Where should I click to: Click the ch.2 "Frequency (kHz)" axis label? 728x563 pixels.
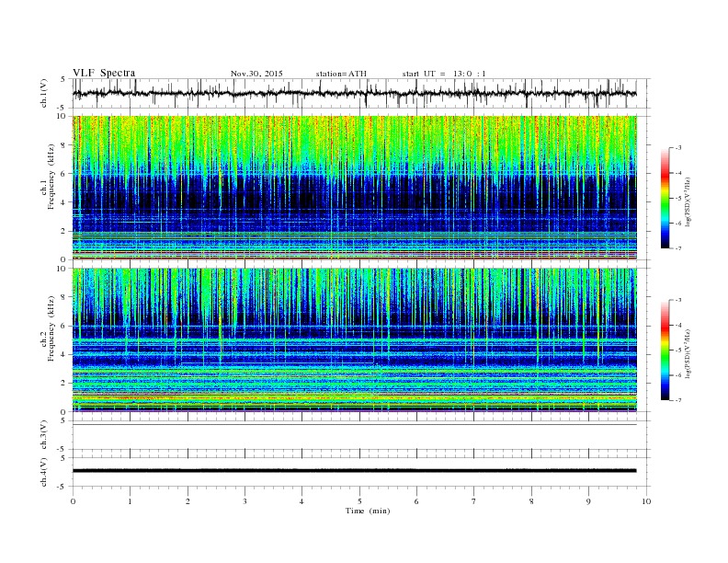coord(51,328)
